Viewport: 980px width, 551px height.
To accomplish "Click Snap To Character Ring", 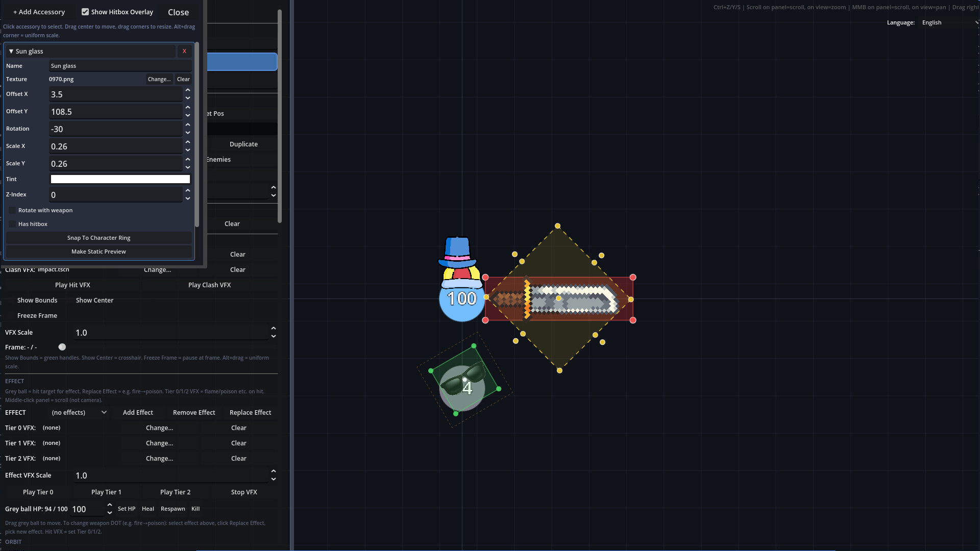I will point(99,238).
